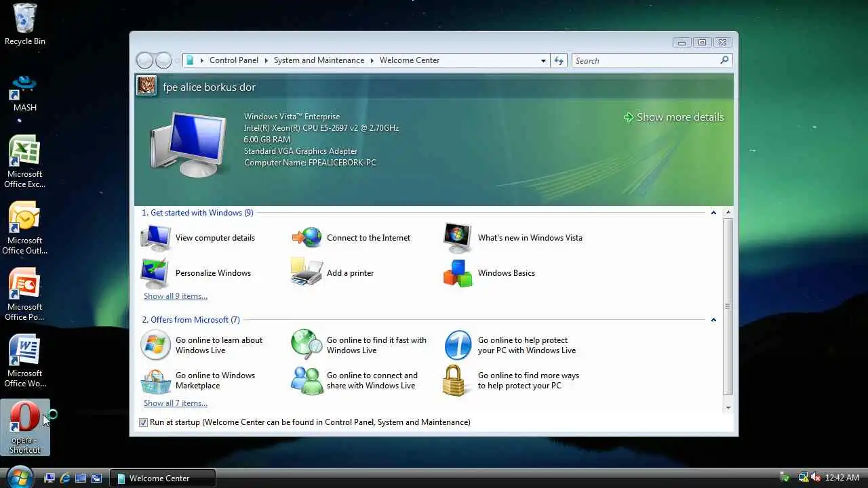Click the Add a printer icon

(307, 273)
